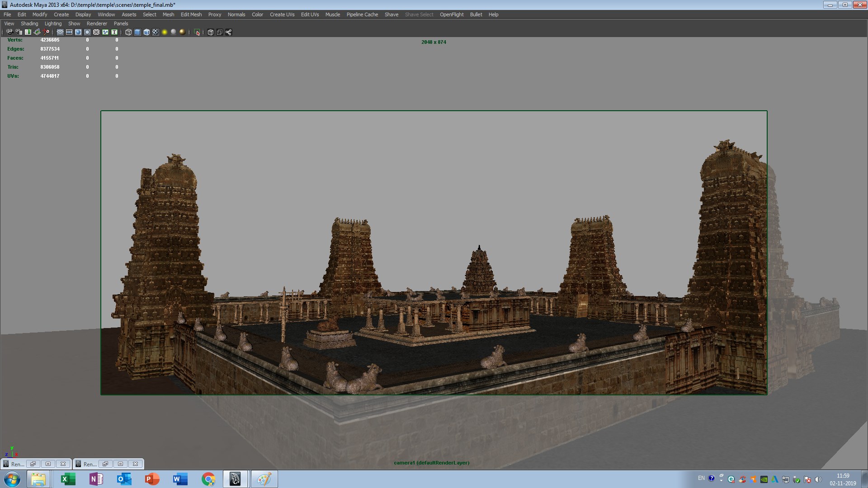The image size is (868, 488).
Task: Restore the first minimized Ren... window
Action: pyautogui.click(x=33, y=464)
